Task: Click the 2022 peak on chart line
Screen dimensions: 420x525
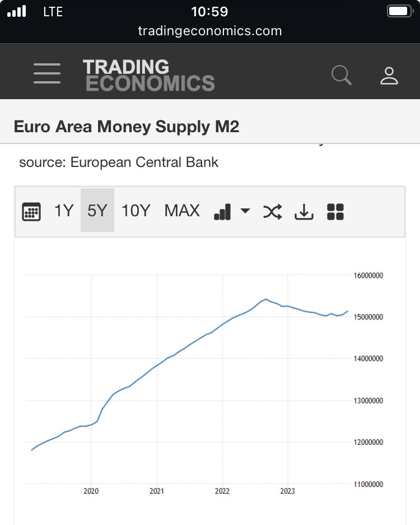Action: (266, 299)
